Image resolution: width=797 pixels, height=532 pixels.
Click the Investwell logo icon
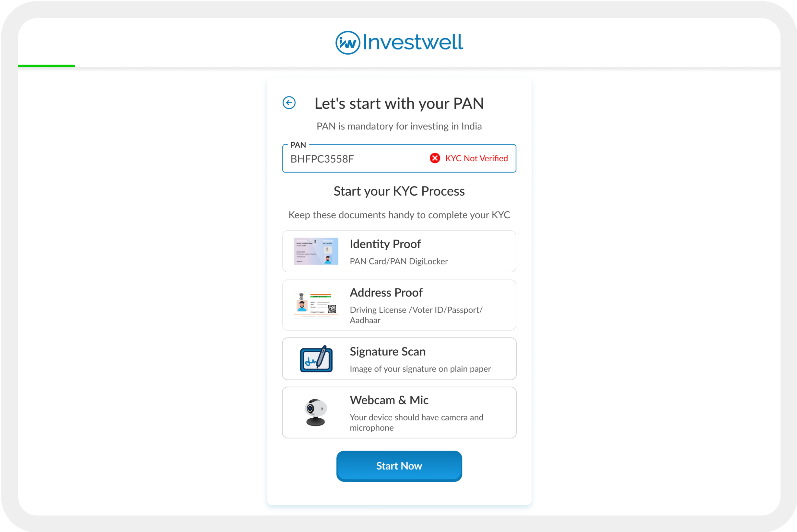348,43
